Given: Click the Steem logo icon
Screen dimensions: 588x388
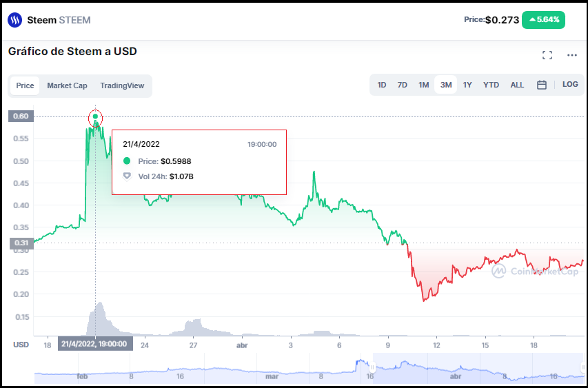Looking at the screenshot, I should tap(14, 20).
